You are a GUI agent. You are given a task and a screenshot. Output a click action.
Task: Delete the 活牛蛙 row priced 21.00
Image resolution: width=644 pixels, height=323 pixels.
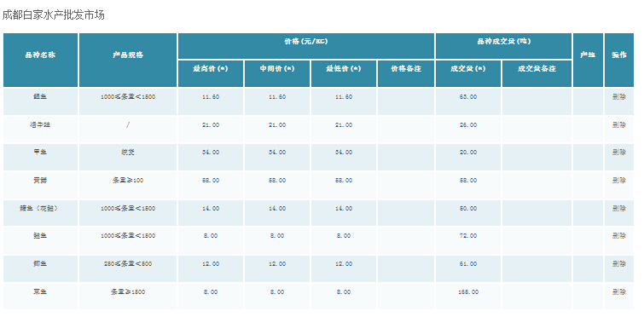click(618, 124)
